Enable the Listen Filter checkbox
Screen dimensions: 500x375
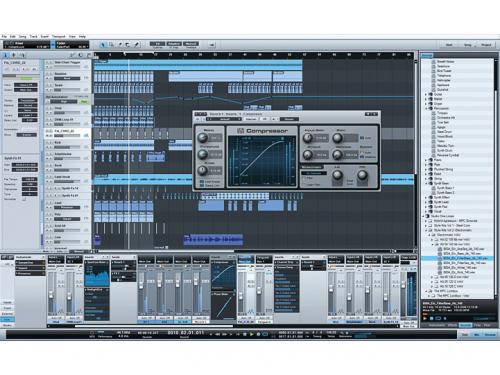point(305,184)
